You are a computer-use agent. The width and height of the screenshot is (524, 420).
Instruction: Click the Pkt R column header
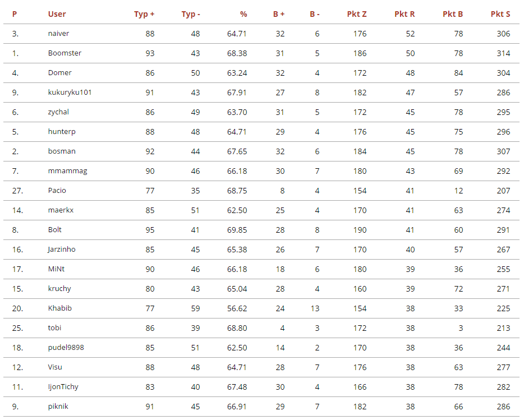click(x=405, y=14)
